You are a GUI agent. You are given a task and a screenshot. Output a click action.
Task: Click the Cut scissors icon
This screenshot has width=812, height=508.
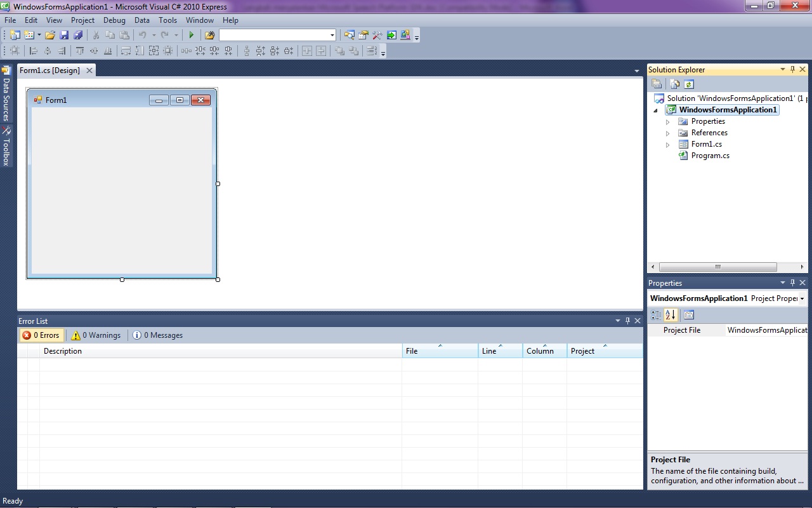(96, 35)
